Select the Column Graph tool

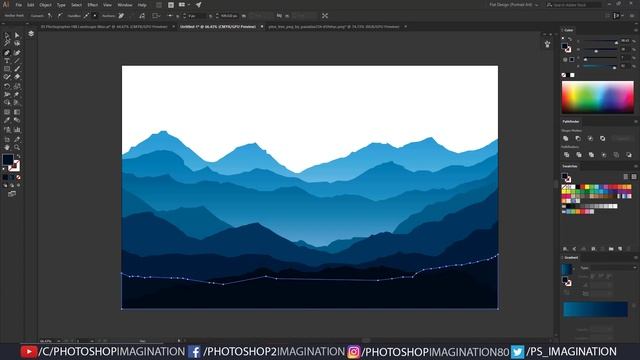coord(17,130)
